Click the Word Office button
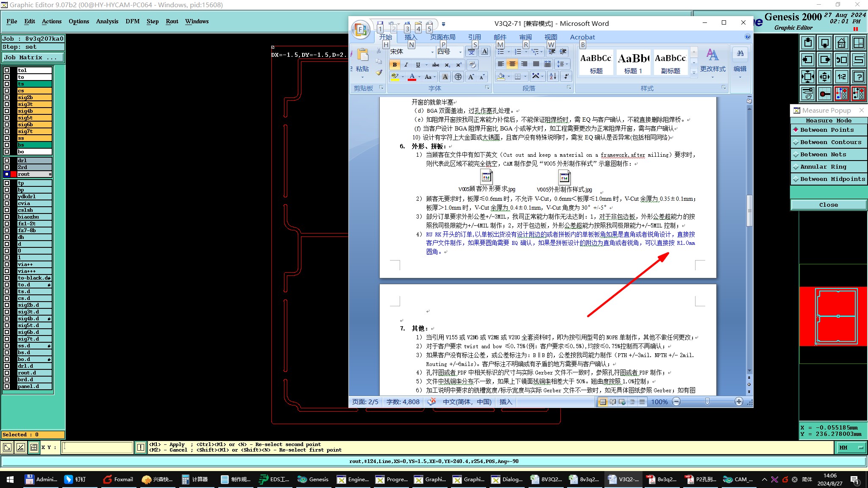This screenshot has width=868, height=488. (x=361, y=30)
